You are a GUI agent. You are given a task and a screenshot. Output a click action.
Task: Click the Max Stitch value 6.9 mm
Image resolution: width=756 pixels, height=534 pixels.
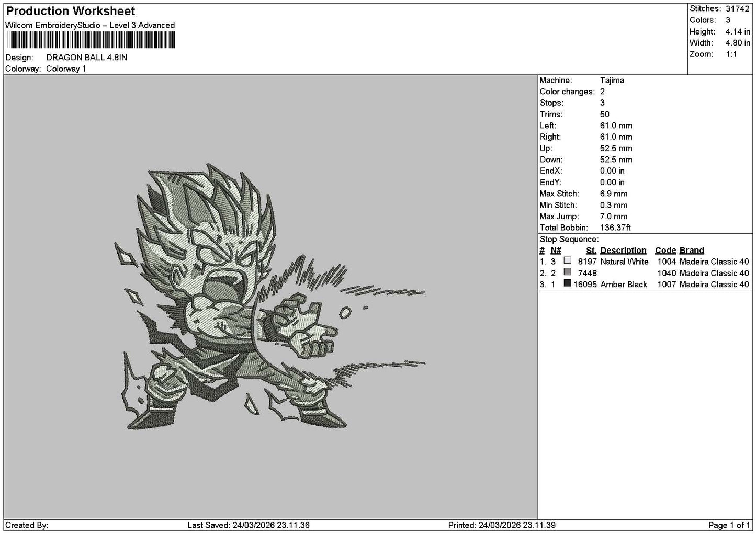pos(614,194)
